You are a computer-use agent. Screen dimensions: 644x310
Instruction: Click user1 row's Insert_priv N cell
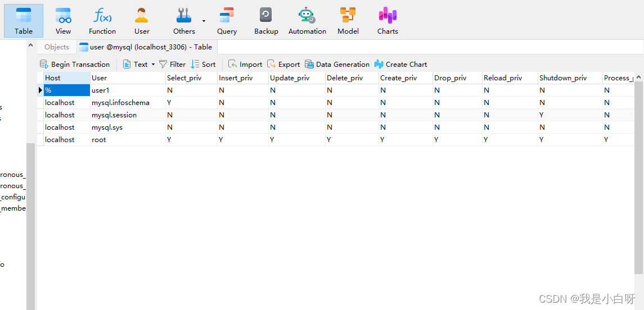coord(243,90)
